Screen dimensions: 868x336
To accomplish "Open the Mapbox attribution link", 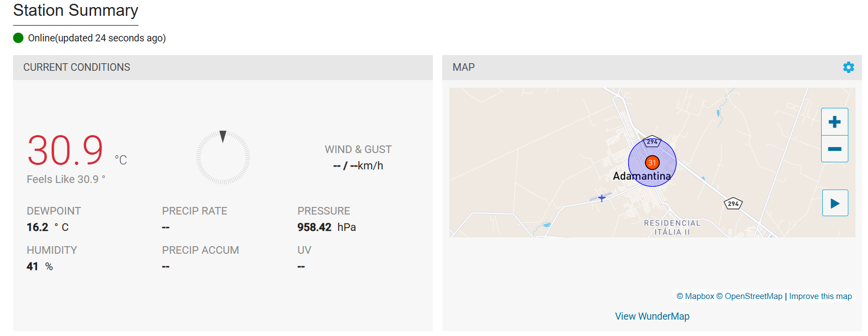I will coord(695,296).
